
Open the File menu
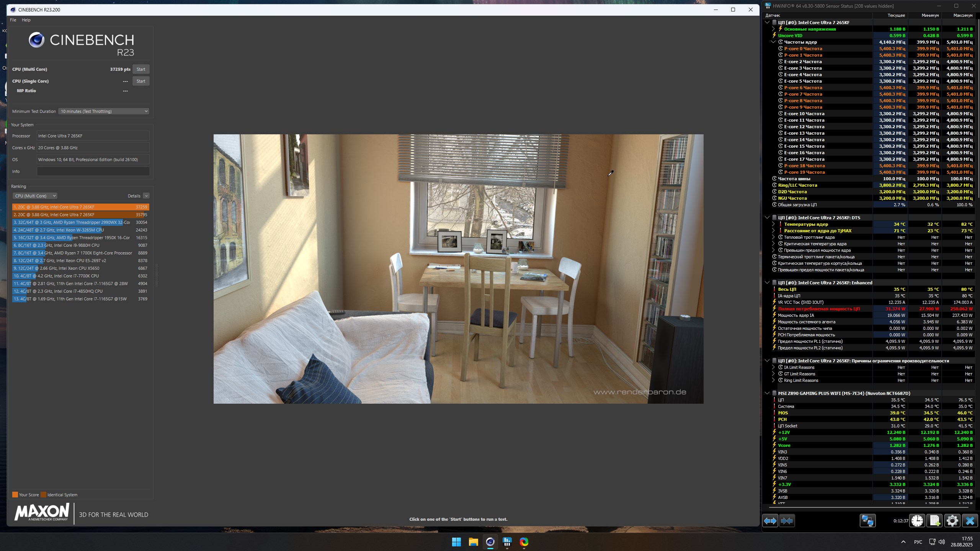[x=13, y=20]
